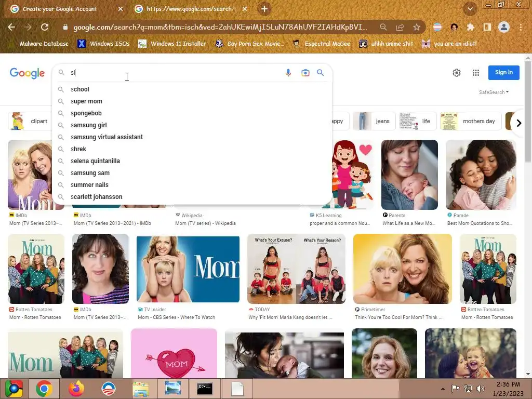Open the Chrome profile avatar icon
The image size is (532, 399).
click(504, 27)
